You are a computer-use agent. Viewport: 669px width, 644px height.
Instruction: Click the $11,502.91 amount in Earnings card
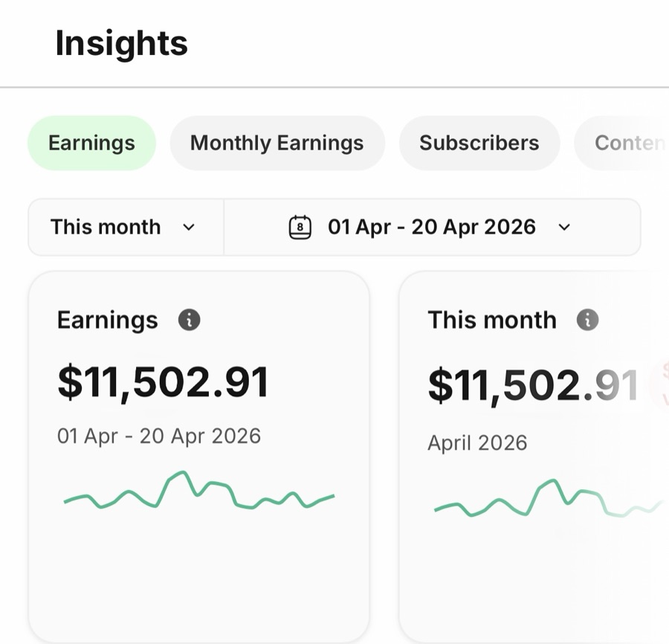click(163, 382)
